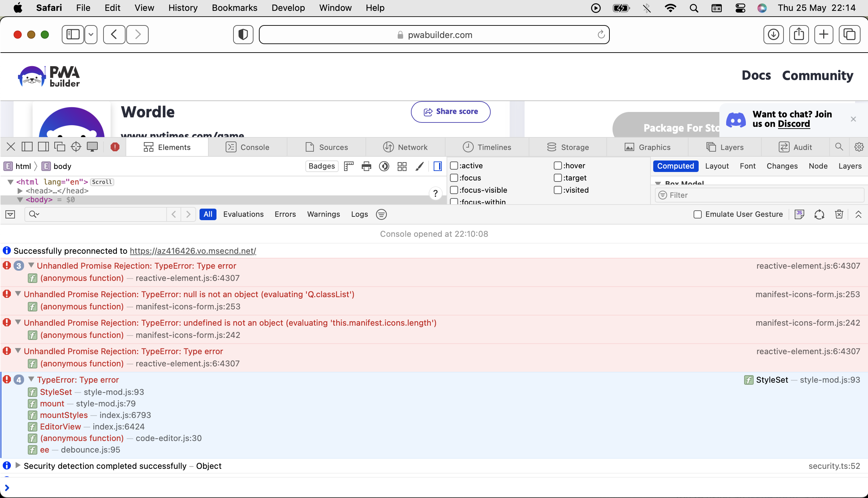Toggle the device settings emulation icon
868x498 pixels.
(x=92, y=147)
